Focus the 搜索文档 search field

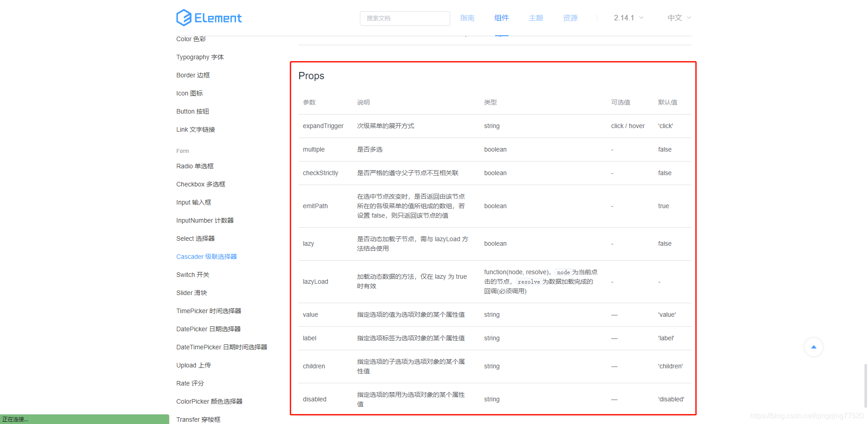405,18
